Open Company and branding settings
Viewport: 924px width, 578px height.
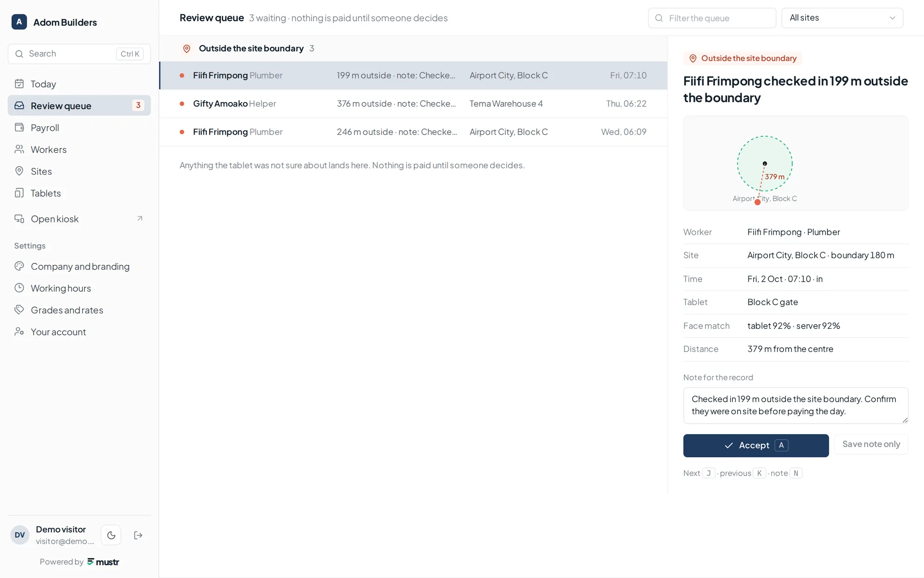coord(79,266)
